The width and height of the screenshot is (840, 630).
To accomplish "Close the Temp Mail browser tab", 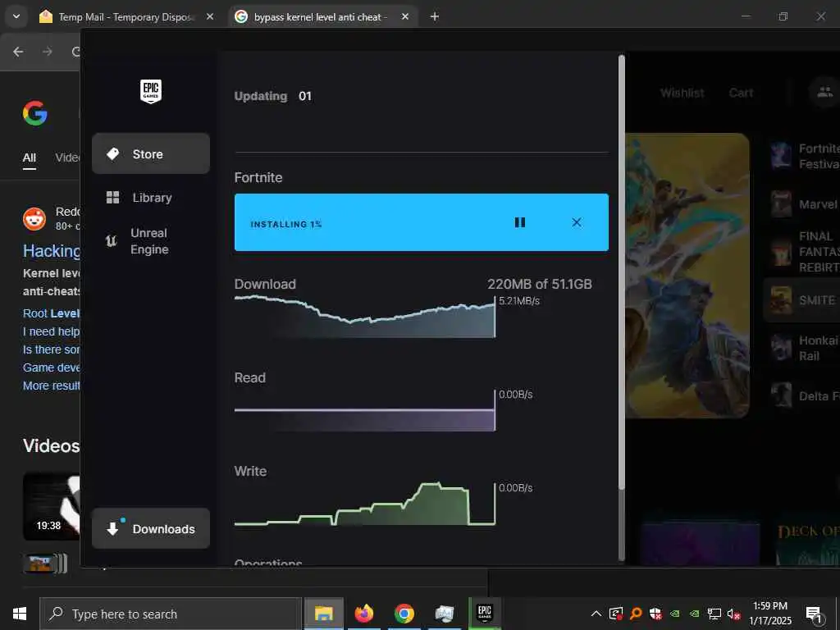I will pyautogui.click(x=210, y=17).
